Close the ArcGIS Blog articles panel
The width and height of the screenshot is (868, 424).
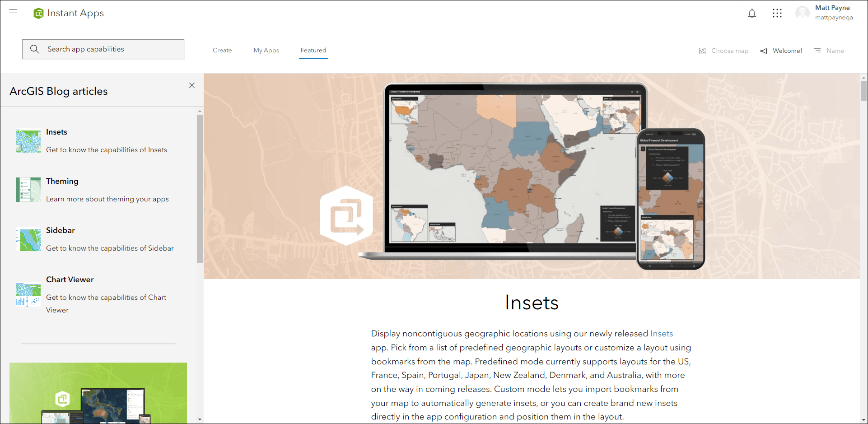click(192, 85)
